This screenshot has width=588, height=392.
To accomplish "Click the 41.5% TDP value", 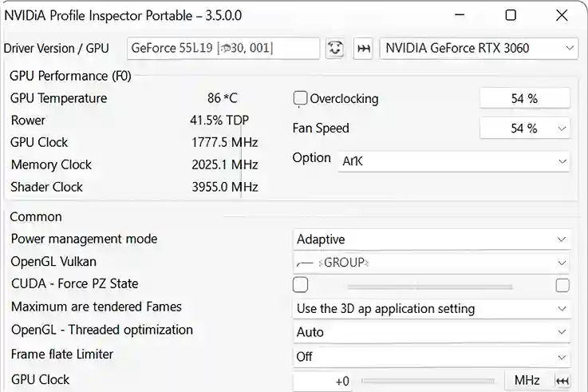I will (219, 121).
